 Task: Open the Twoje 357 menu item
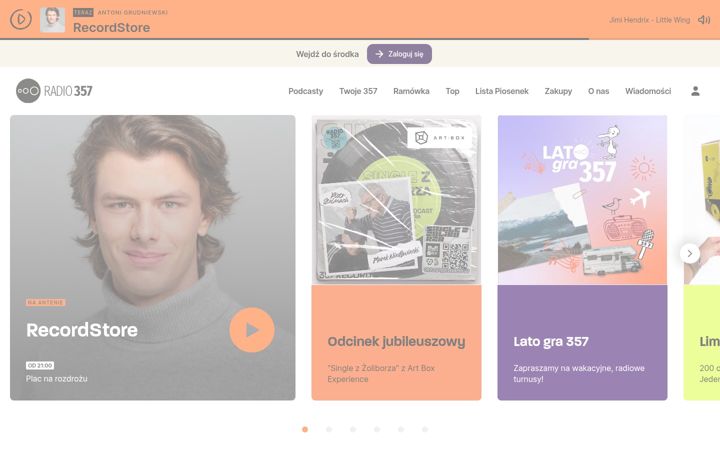click(x=358, y=91)
